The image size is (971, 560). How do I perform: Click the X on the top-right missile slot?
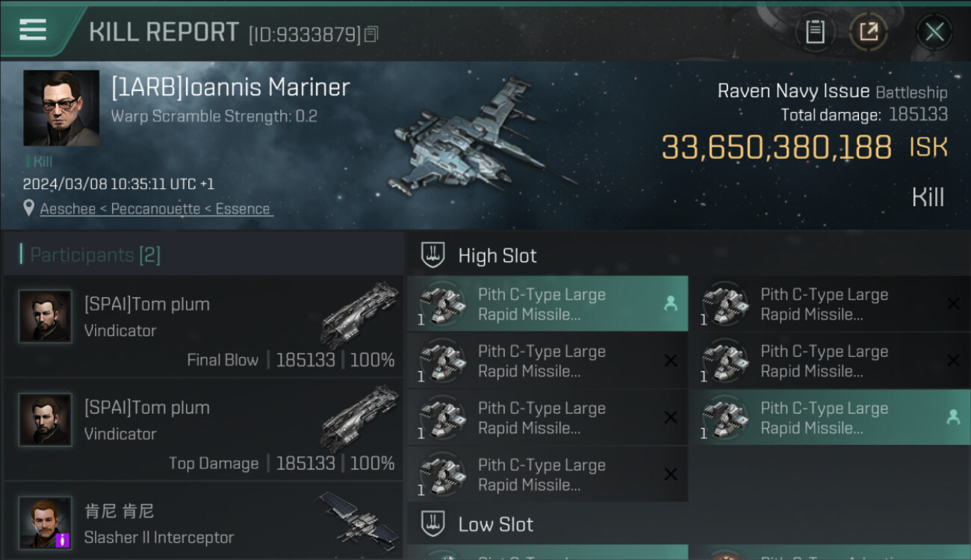(x=953, y=304)
